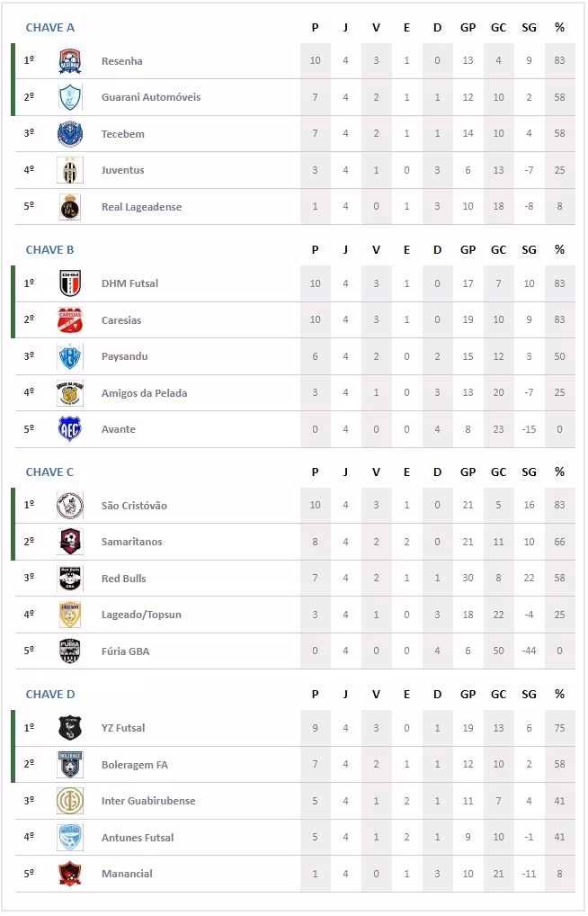Click the Paysandu team name
Image resolution: width=588 pixels, height=916 pixels.
point(125,356)
